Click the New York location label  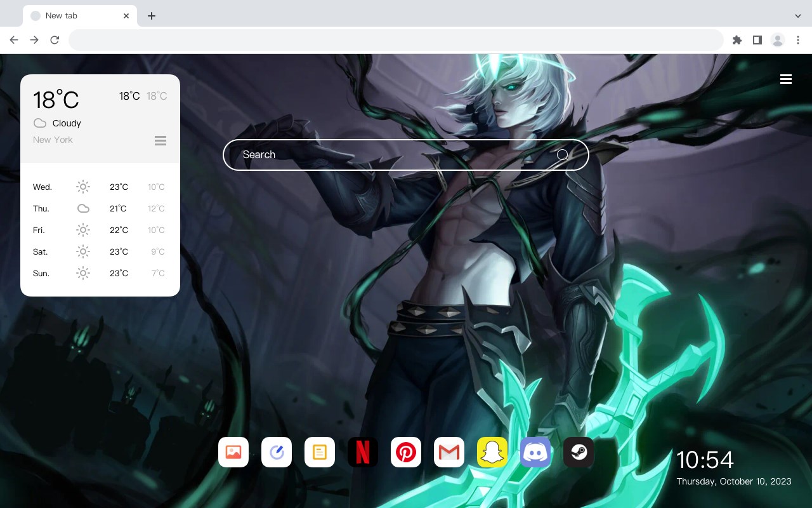click(x=53, y=140)
